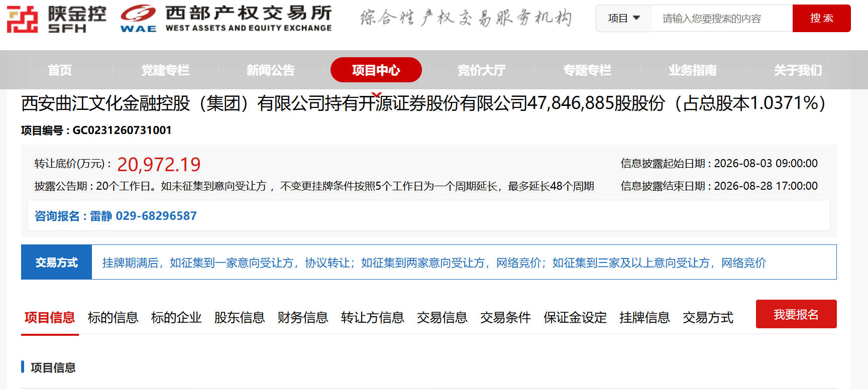Image resolution: width=868 pixels, height=389 pixels.
Task: Open 业务指南 navigation item
Action: pyautogui.click(x=693, y=70)
